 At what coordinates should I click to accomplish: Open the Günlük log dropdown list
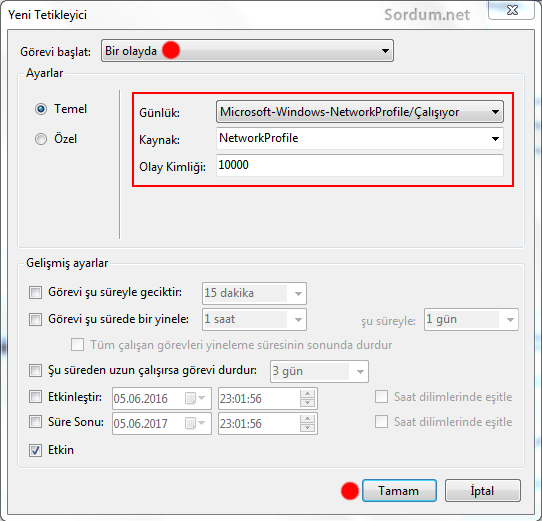click(x=359, y=112)
